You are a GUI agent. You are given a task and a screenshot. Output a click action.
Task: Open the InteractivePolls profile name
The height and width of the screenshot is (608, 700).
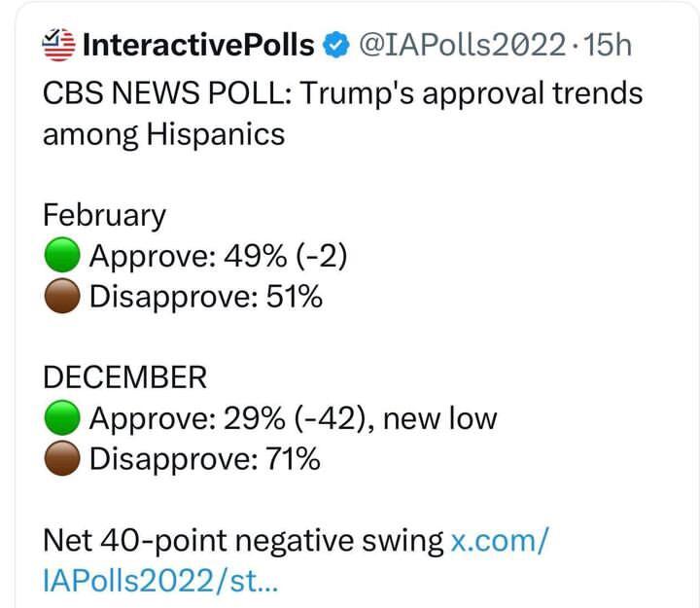click(x=199, y=45)
